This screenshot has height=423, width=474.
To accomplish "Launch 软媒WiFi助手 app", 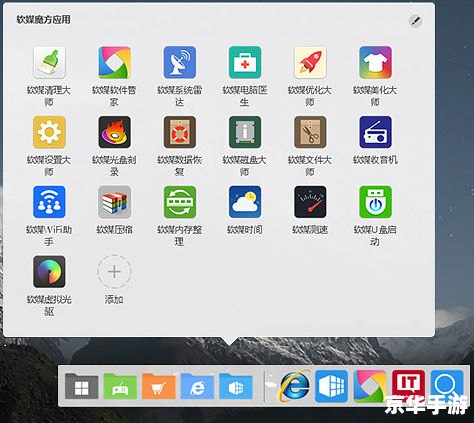I will tap(49, 202).
